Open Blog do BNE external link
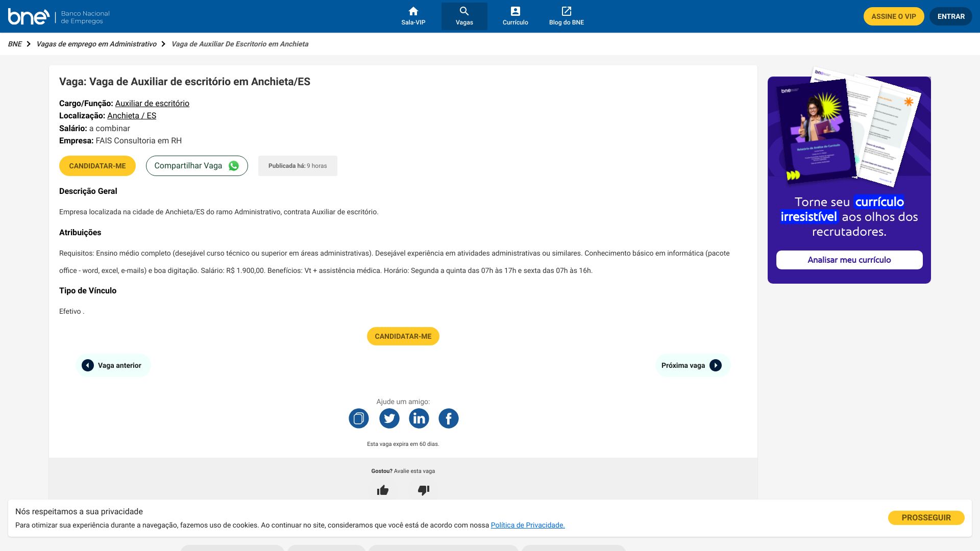Image resolution: width=980 pixels, height=551 pixels. pyautogui.click(x=566, y=16)
